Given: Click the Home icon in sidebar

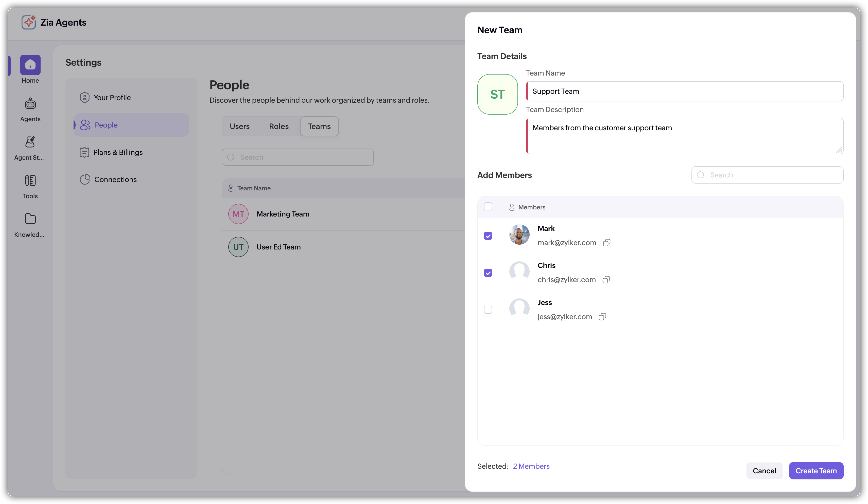Looking at the screenshot, I should 30,65.
